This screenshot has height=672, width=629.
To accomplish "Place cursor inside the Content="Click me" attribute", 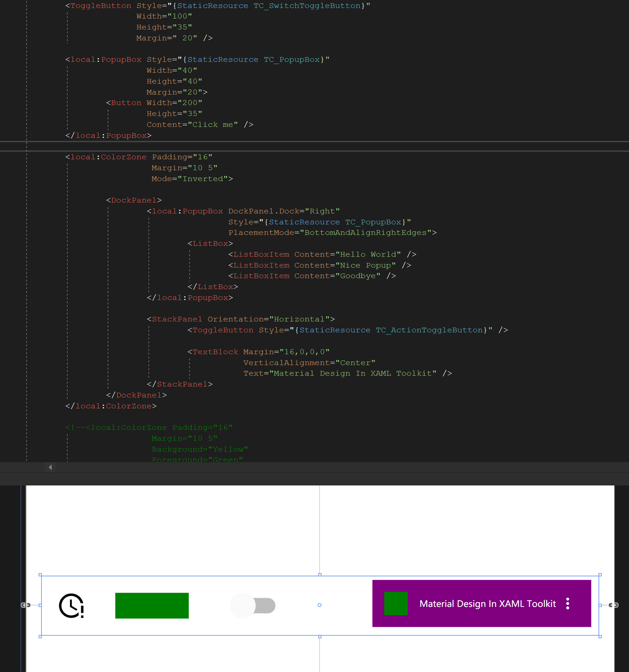I will [213, 124].
